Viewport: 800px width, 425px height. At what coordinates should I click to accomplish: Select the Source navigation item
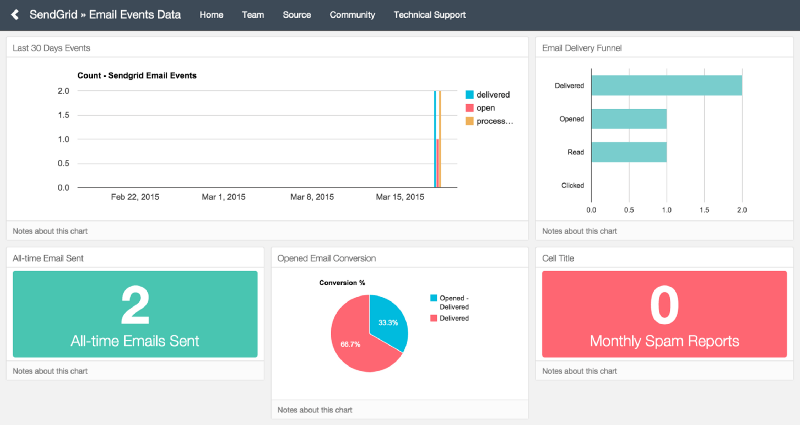click(297, 15)
